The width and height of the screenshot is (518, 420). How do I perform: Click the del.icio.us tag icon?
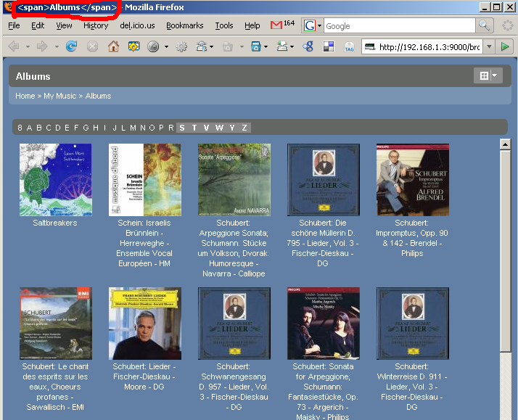(349, 46)
